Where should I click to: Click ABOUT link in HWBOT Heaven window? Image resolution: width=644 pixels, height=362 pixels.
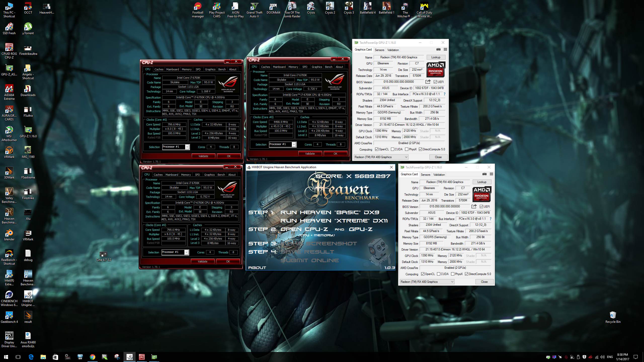[257, 267]
